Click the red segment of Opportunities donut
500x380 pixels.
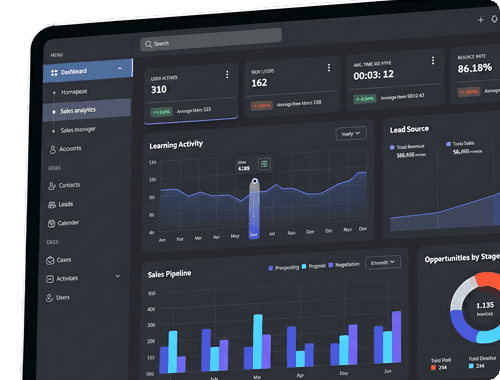[x=487, y=279]
